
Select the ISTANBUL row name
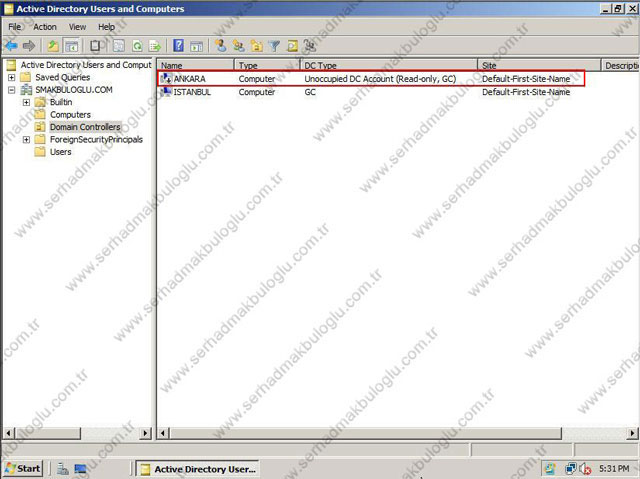coord(192,92)
